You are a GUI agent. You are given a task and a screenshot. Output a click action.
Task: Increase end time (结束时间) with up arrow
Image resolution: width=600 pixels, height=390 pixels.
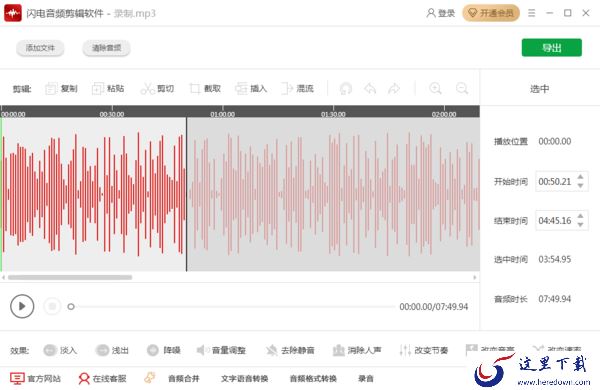pos(580,216)
